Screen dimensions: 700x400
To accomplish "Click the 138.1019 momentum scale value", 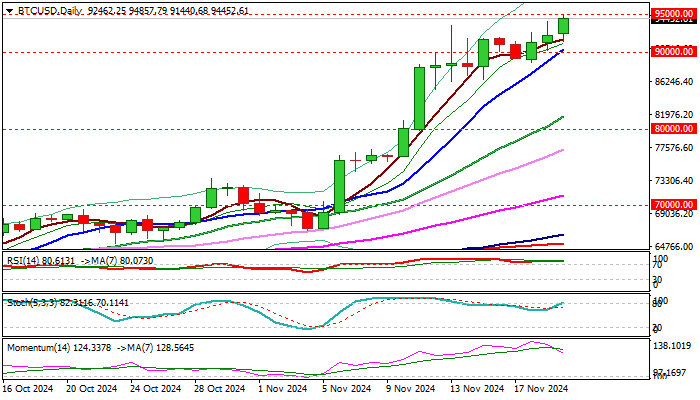I will point(674,346).
